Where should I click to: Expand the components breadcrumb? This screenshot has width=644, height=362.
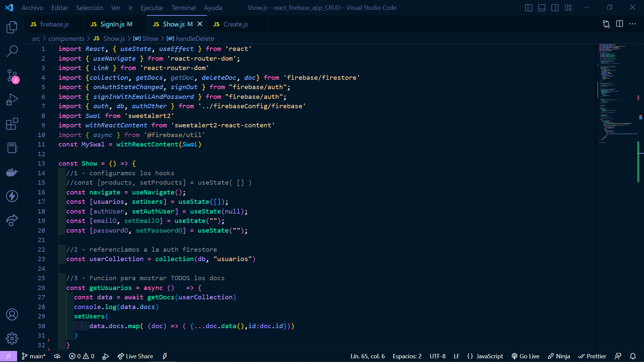[x=66, y=39]
